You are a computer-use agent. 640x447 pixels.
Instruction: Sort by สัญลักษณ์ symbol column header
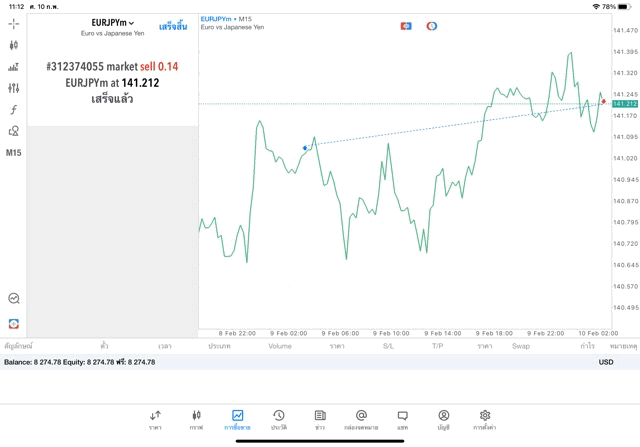pyautogui.click(x=18, y=346)
